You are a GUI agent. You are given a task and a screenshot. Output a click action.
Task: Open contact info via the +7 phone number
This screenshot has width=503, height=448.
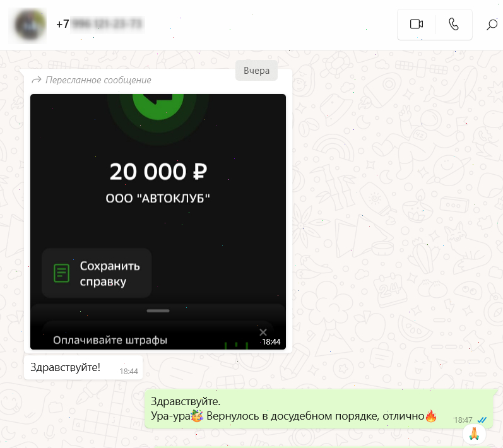[100, 24]
